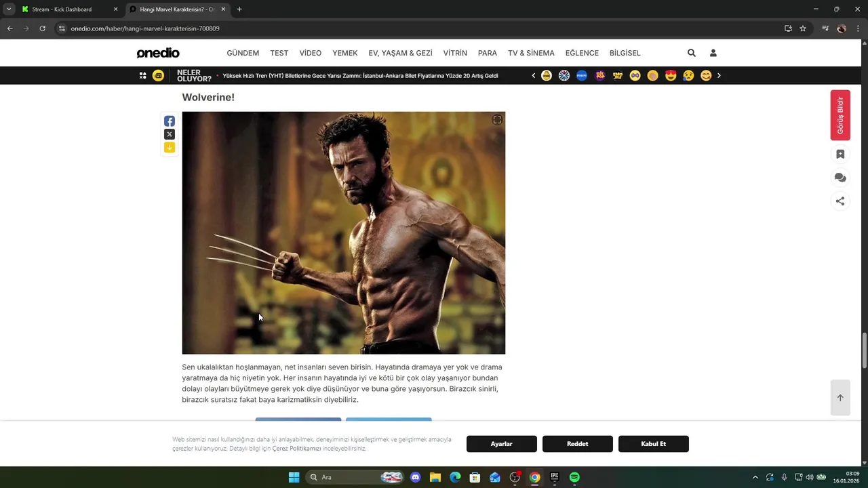The width and height of the screenshot is (868, 488).
Task: Open the Çerez Politikamızı link
Action: tap(296, 449)
